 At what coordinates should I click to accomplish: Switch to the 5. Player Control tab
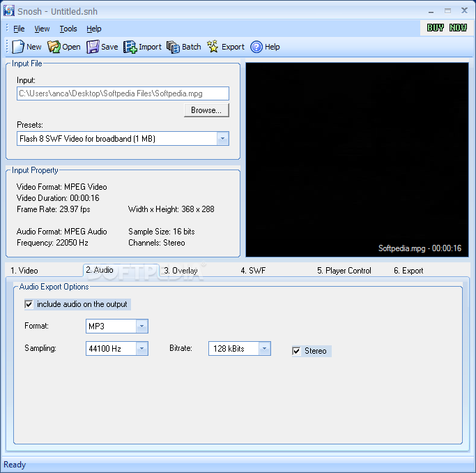344,271
